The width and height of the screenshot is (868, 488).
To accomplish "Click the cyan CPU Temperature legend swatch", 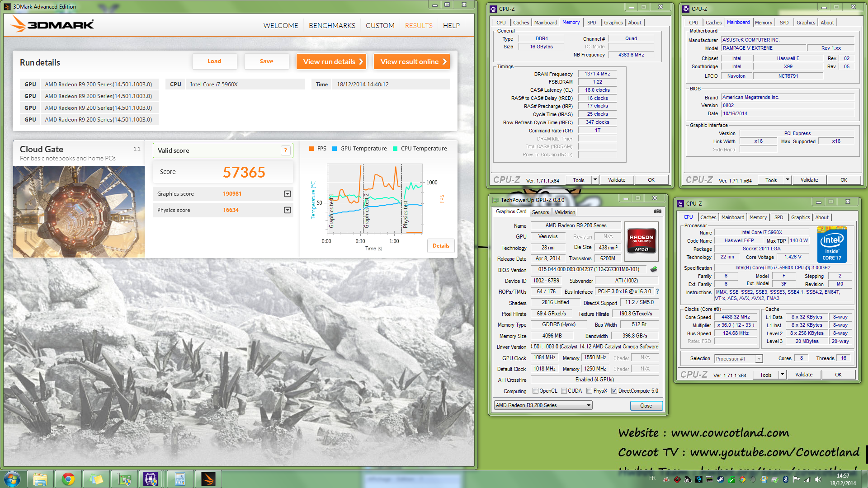I will pos(395,149).
